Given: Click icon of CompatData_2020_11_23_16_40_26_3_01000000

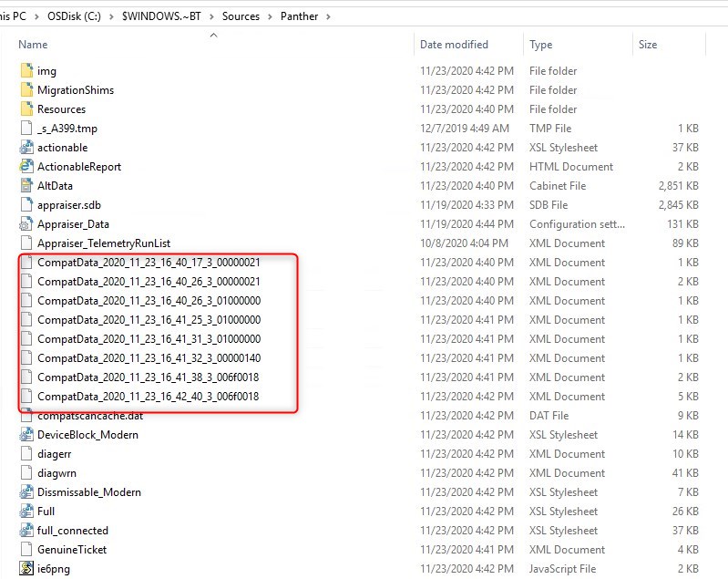Looking at the screenshot, I should pos(27,301).
